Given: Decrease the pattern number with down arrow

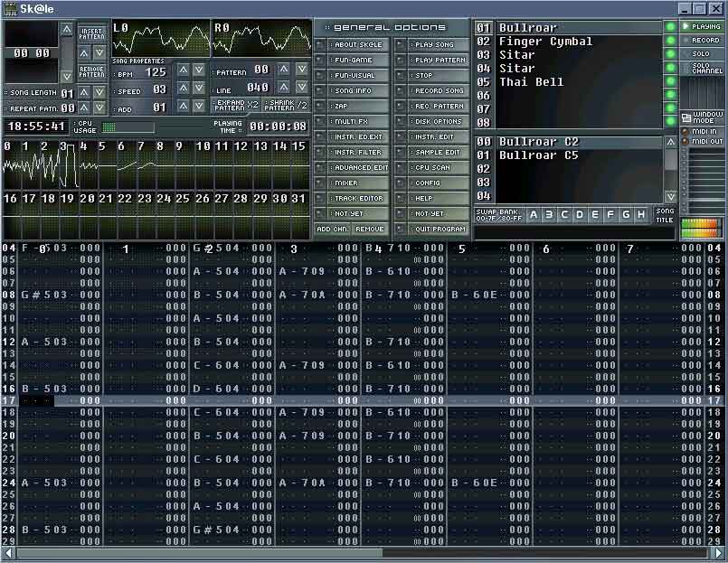Looking at the screenshot, I should (301, 70).
